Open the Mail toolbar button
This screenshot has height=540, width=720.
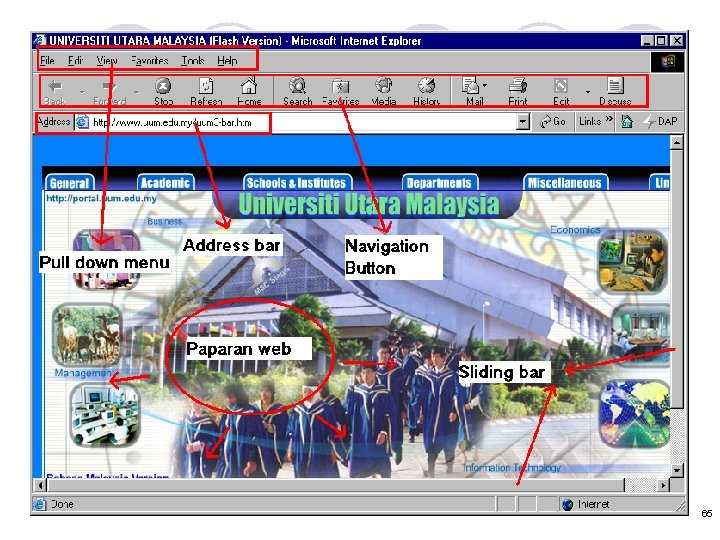click(471, 92)
